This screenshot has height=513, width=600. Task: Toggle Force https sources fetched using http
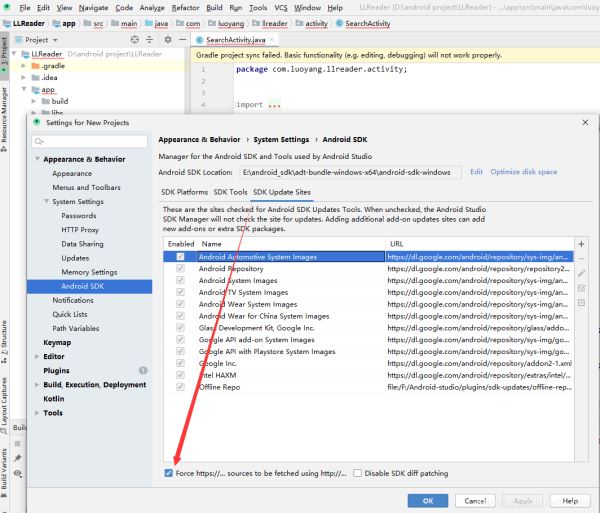168,473
